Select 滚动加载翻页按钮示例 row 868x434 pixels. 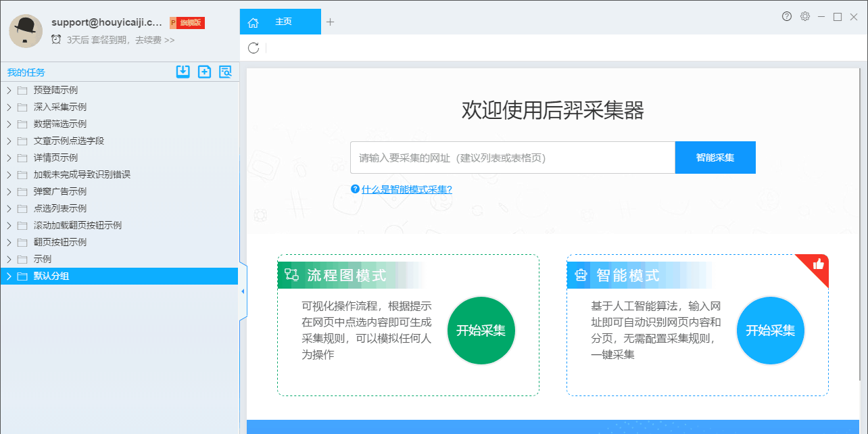[119, 225]
